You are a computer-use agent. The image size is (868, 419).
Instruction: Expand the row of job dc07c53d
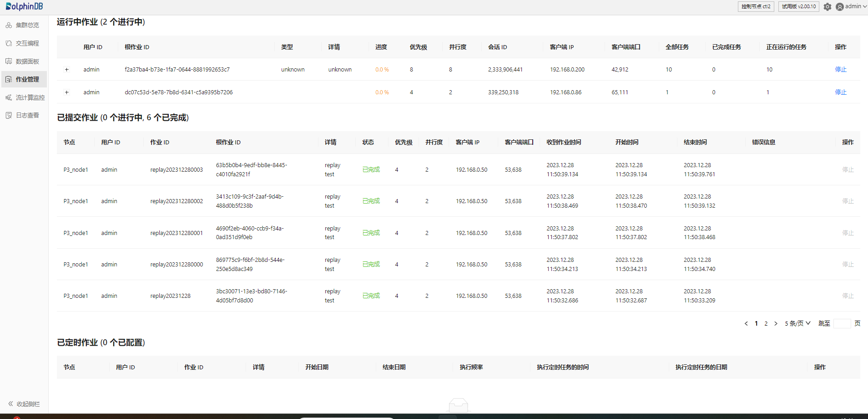(67, 92)
